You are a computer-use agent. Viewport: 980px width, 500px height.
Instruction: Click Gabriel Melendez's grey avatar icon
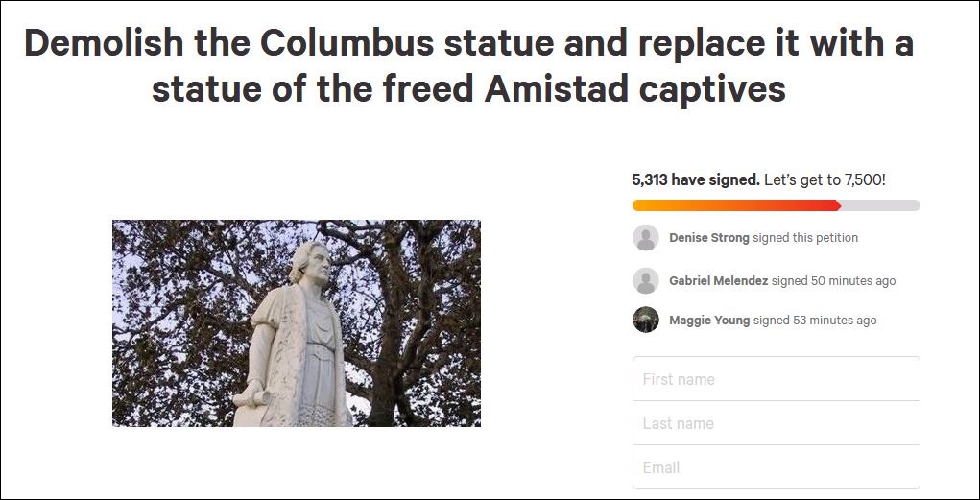pos(646,280)
